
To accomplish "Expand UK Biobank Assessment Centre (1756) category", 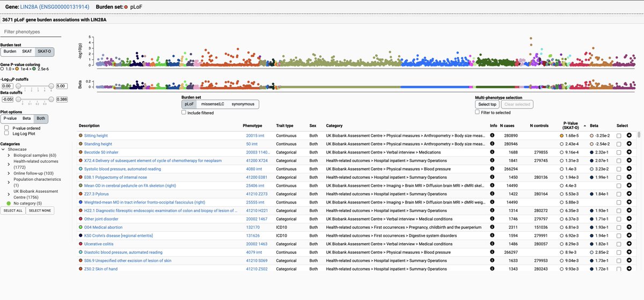I will tap(9, 193).
